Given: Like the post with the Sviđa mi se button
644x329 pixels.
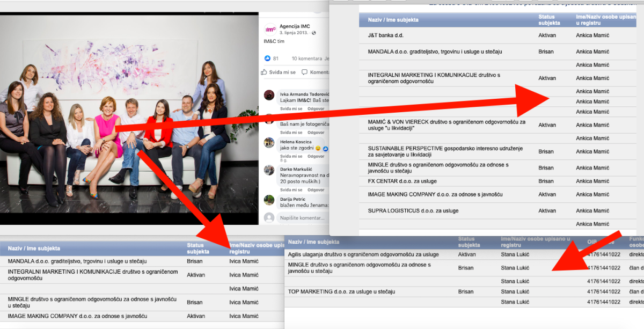Looking at the screenshot, I should 279,72.
